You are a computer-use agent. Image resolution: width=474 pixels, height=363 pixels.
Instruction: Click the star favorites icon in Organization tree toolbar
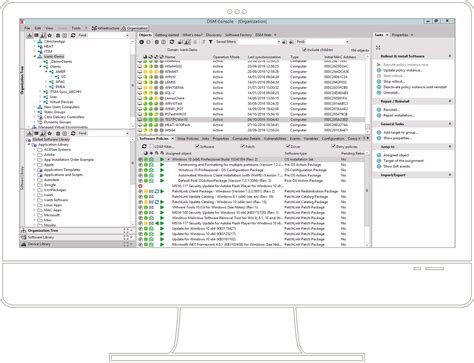(50, 35)
